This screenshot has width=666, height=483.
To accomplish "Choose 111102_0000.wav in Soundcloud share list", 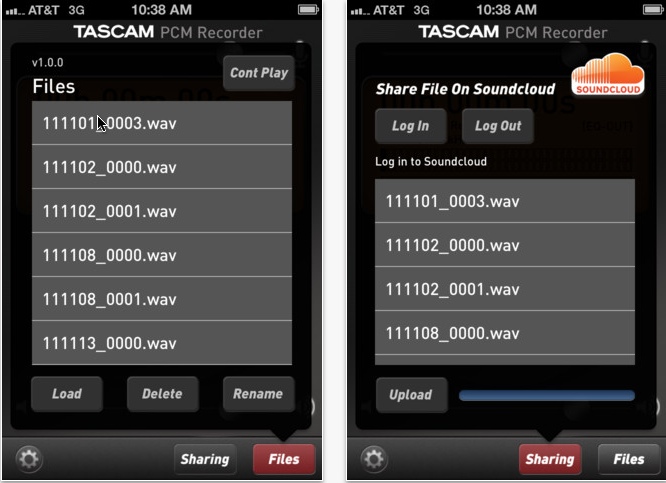I will (505, 245).
